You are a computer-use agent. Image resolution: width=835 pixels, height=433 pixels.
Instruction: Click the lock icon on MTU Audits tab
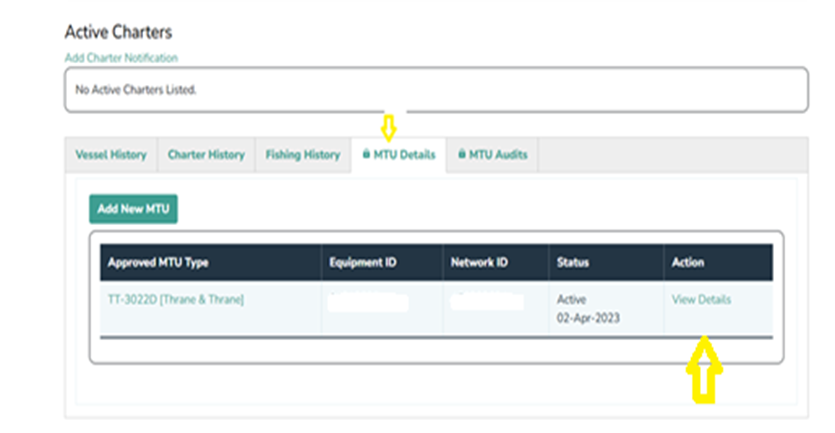click(462, 154)
